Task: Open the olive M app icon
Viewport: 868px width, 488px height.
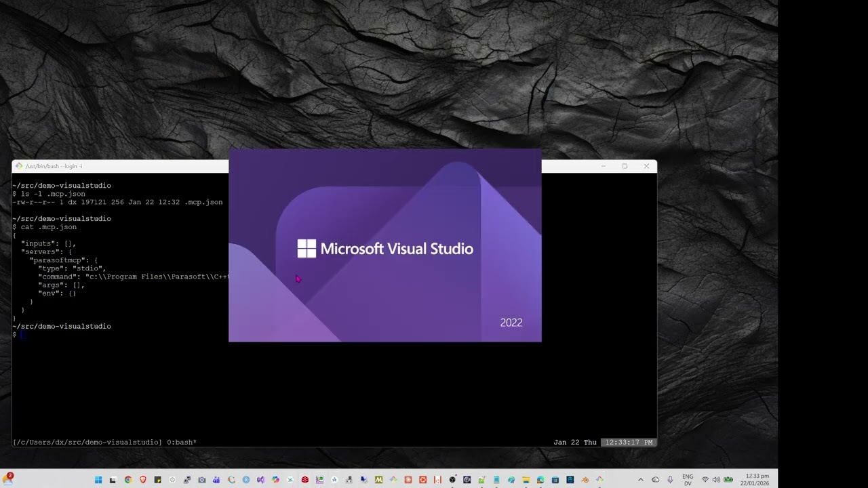Action: 378,480
